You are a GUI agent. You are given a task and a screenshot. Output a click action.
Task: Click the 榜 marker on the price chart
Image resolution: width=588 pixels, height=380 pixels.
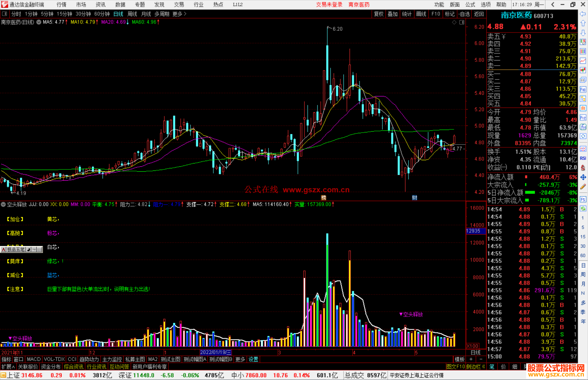(x=324, y=198)
